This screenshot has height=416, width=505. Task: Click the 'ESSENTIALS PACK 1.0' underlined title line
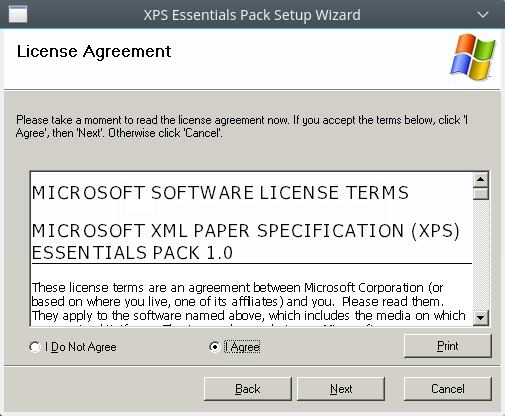132,253
